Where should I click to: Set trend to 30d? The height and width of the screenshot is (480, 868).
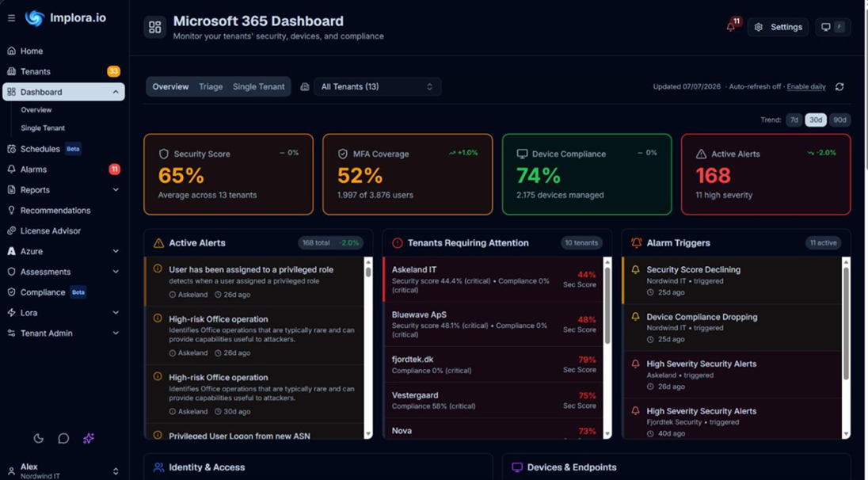point(816,120)
